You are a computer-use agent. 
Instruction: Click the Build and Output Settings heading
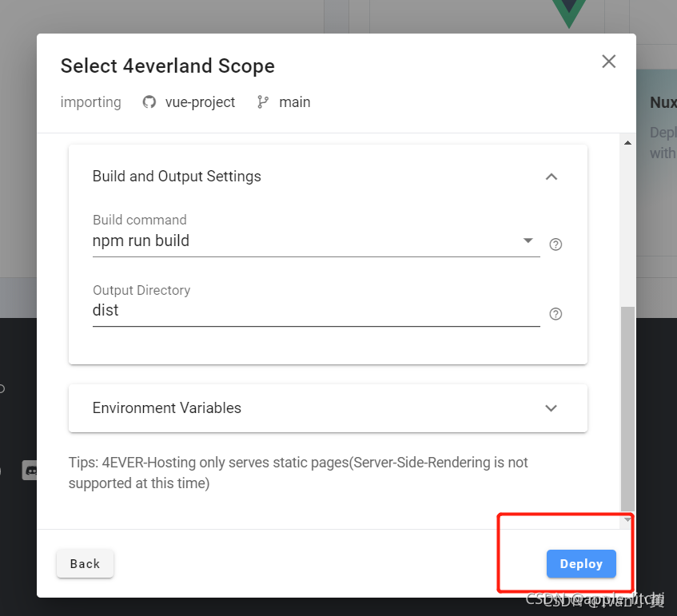click(177, 176)
